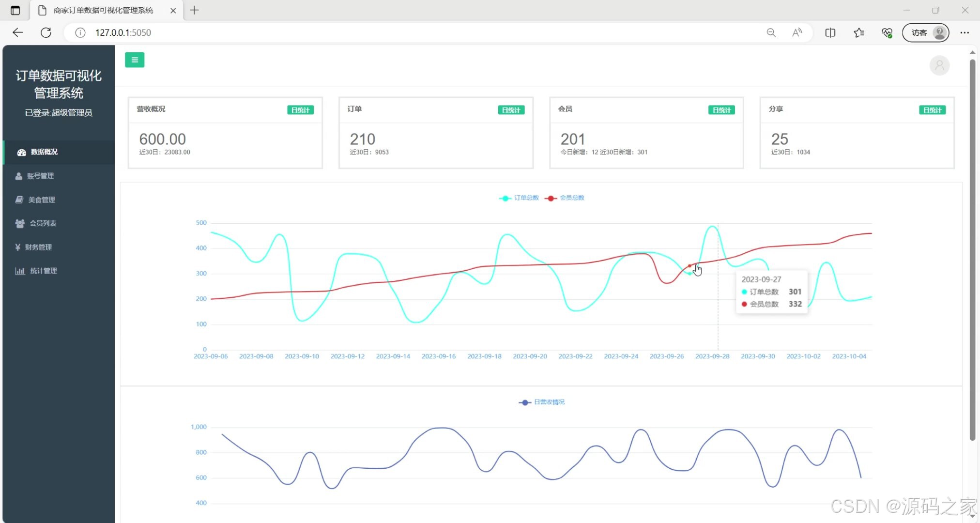Viewport: 980px width, 523px height.
Task: Open browser favorites star icon
Action: pyautogui.click(x=859, y=32)
